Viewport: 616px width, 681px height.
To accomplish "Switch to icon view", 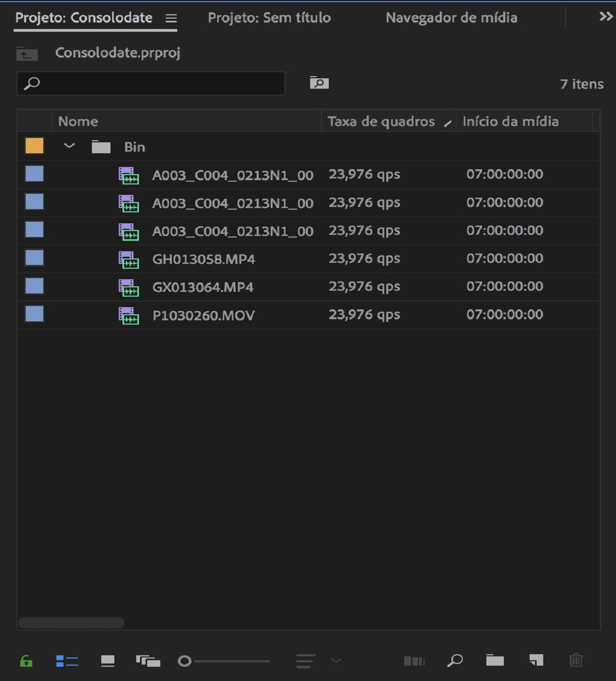I will (x=108, y=661).
